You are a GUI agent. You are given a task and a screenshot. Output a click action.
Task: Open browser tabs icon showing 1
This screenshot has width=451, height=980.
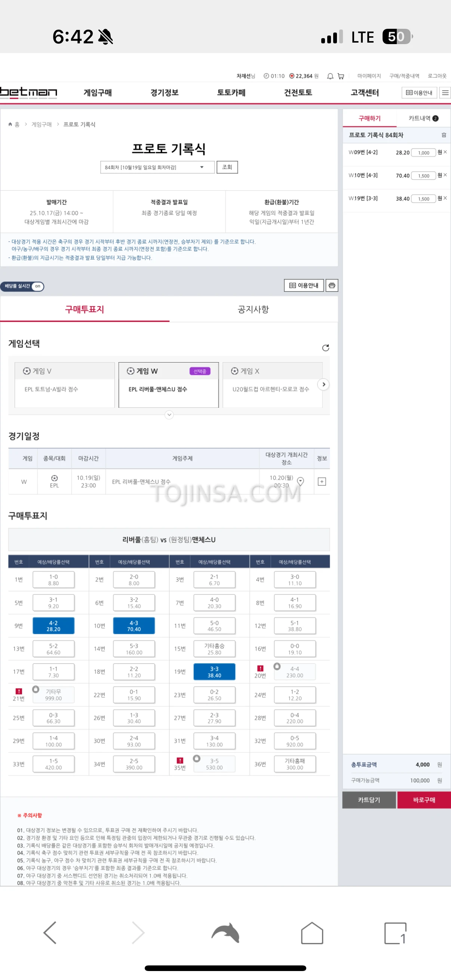(395, 933)
